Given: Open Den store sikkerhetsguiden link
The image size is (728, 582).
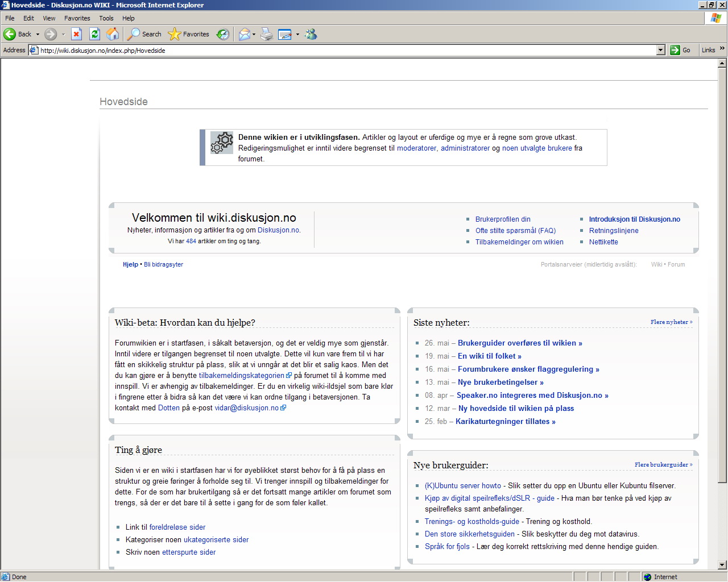Looking at the screenshot, I should (x=469, y=534).
